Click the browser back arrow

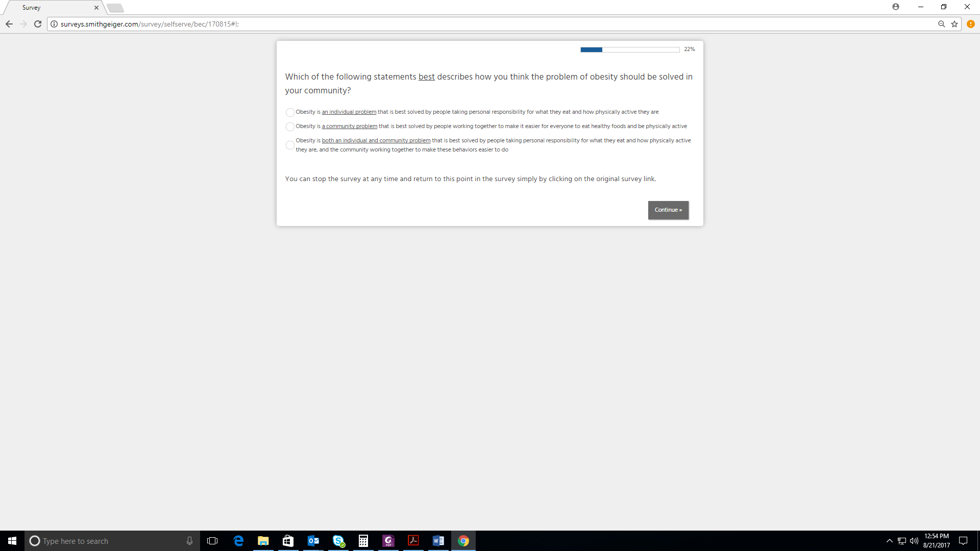(9, 24)
